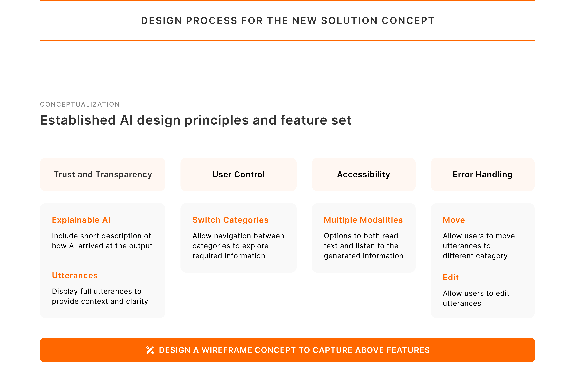Screen dimensions: 575x392
Task: Click the Design Process page header text
Action: (287, 21)
